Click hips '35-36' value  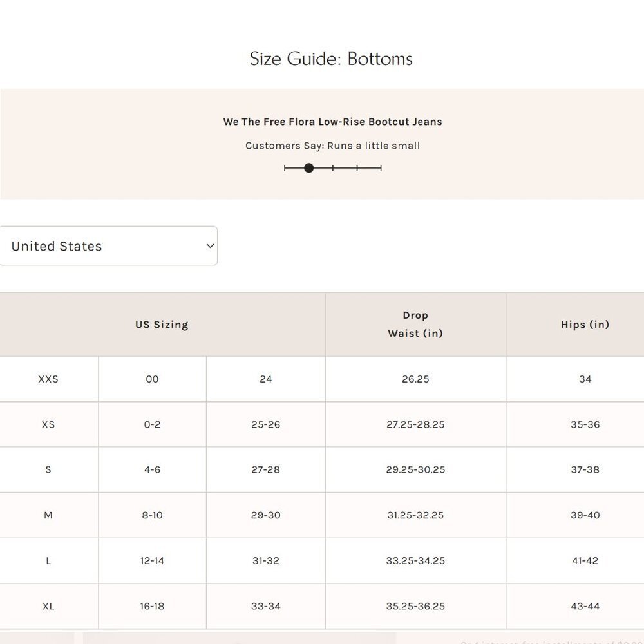tap(585, 424)
